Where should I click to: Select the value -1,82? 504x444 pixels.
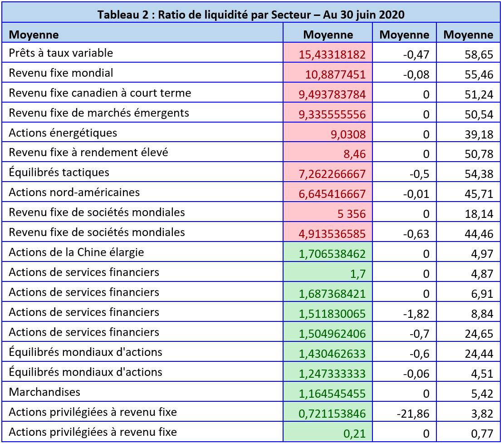[x=417, y=314]
